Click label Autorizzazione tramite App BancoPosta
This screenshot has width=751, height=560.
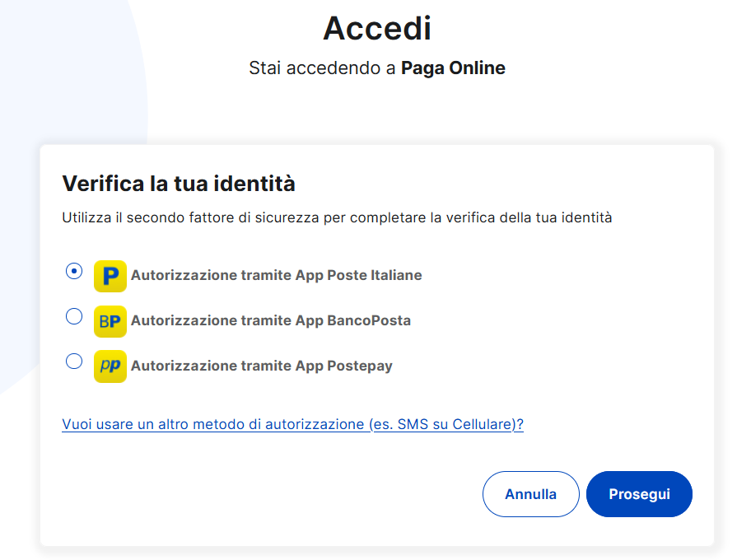click(x=271, y=320)
